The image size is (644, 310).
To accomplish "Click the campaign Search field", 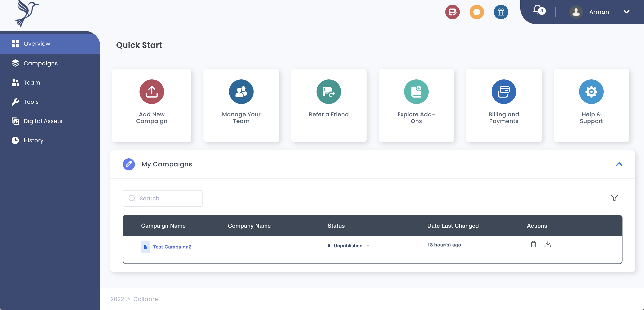I will pyautogui.click(x=162, y=198).
